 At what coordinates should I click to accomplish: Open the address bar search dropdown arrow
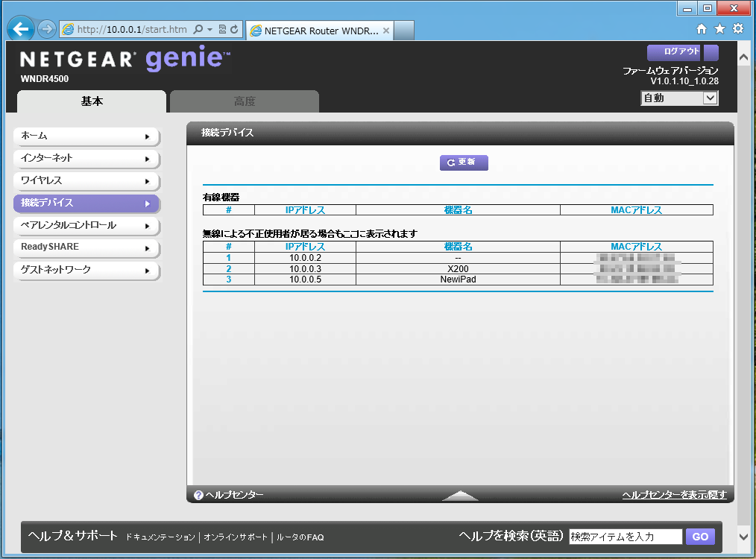[210, 30]
